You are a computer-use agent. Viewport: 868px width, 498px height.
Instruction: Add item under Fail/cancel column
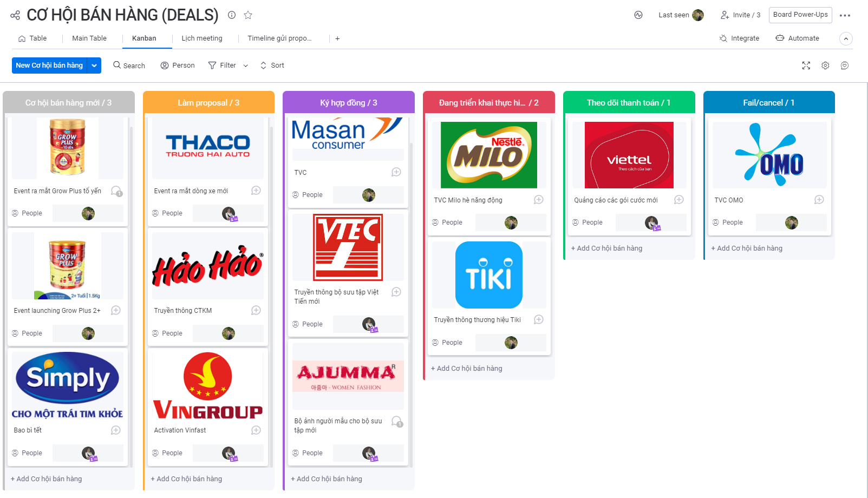747,248
